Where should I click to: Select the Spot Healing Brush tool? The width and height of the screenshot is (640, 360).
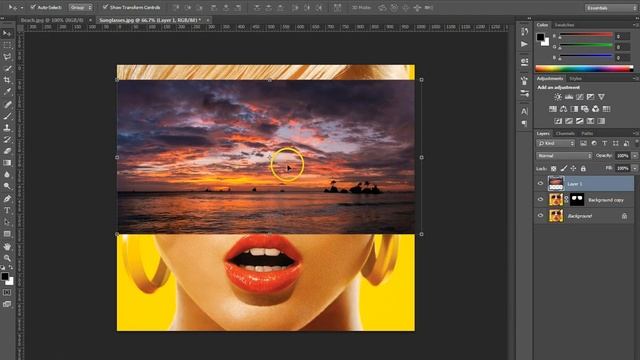(x=7, y=104)
